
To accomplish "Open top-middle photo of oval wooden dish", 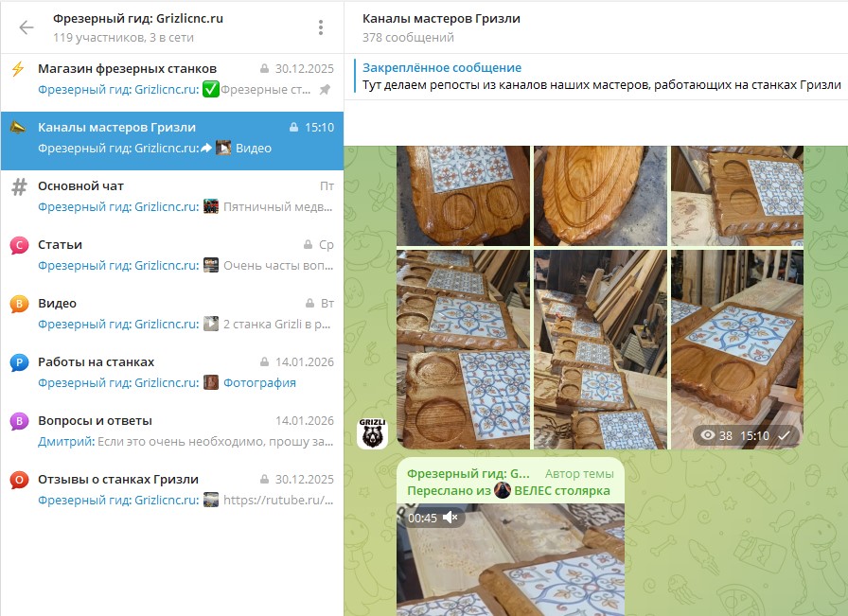I will 600,196.
